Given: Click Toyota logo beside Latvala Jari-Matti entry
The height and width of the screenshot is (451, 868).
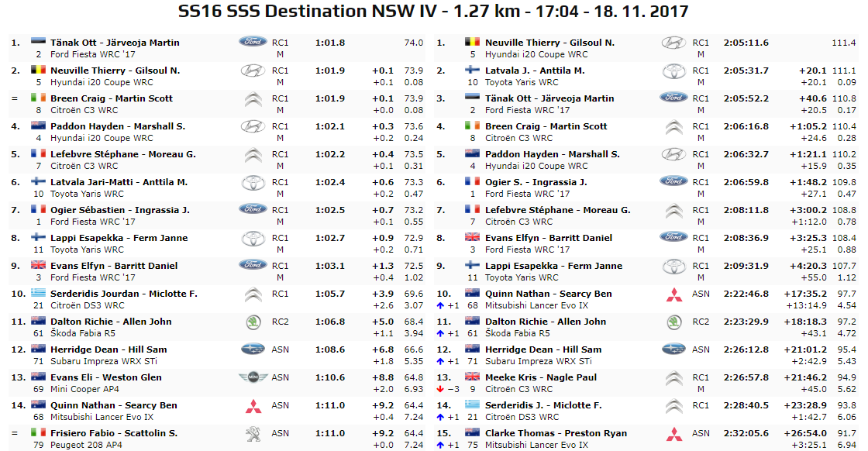Looking at the screenshot, I should [253, 183].
